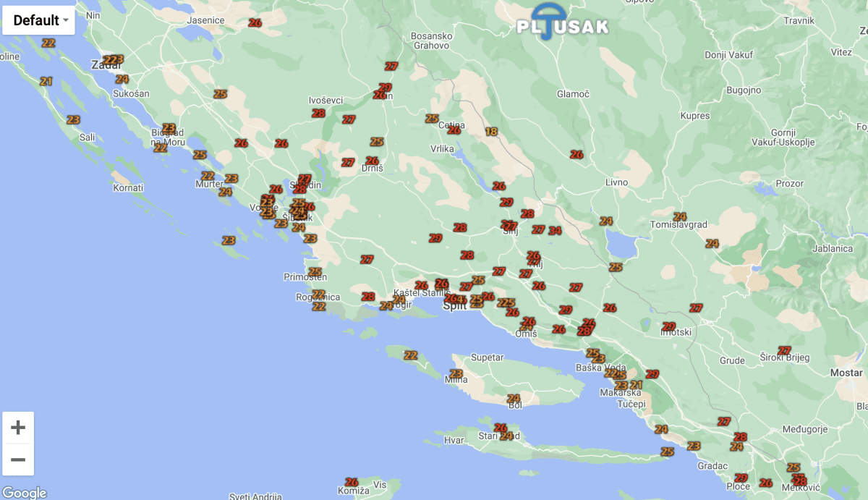The image size is (868, 500).
Task: Click the 23 marker above Sali
Action: (x=73, y=119)
